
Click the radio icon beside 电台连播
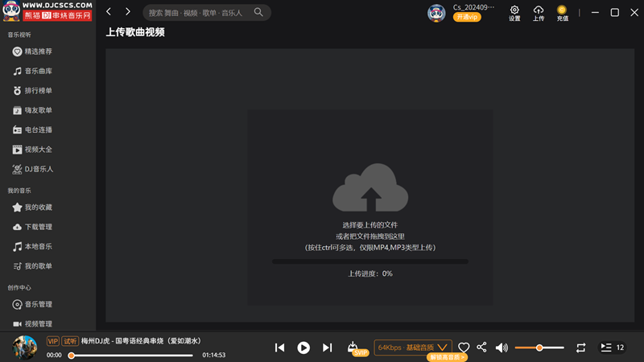coord(17,130)
